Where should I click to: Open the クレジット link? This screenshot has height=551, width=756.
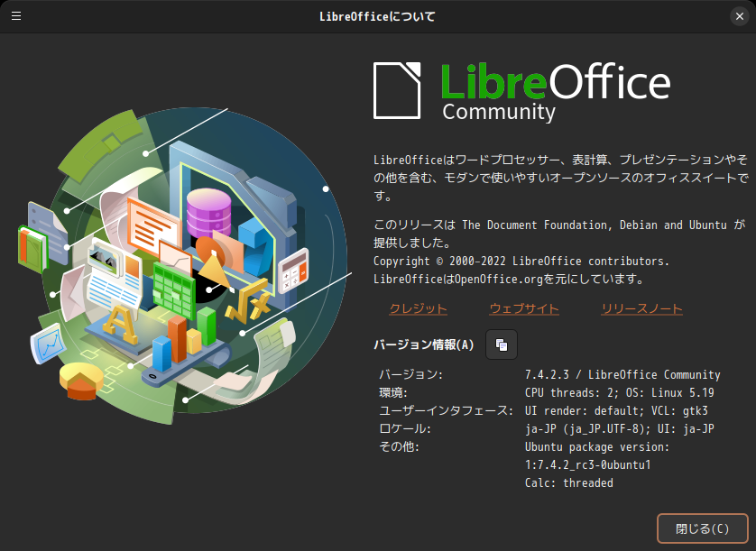(418, 308)
